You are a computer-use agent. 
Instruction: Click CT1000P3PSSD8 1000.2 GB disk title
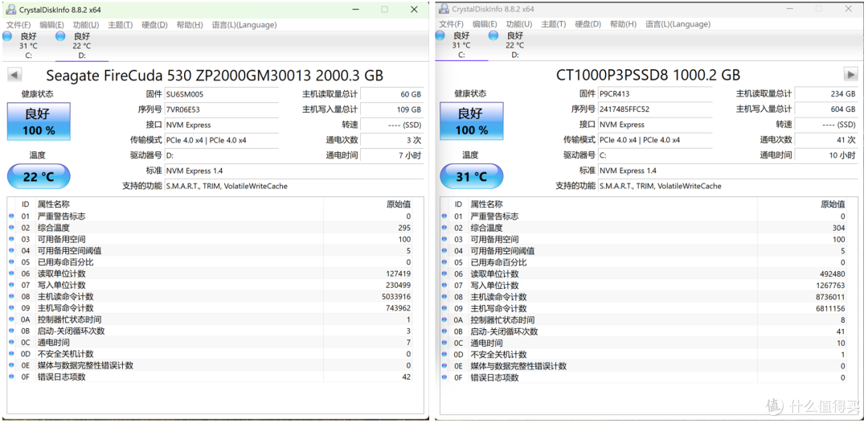pos(649,75)
